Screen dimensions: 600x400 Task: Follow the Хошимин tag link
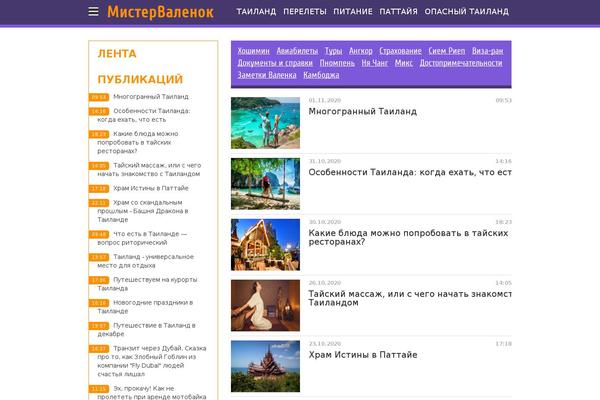253,51
